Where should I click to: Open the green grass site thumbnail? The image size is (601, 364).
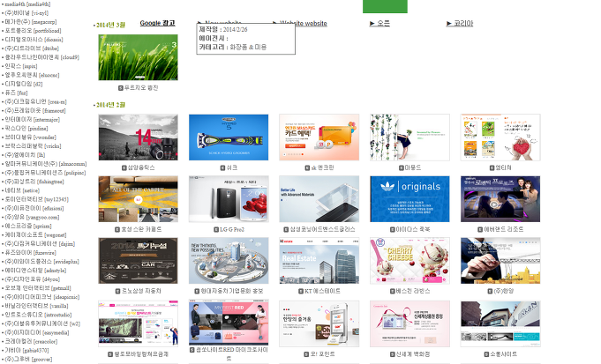point(138,57)
